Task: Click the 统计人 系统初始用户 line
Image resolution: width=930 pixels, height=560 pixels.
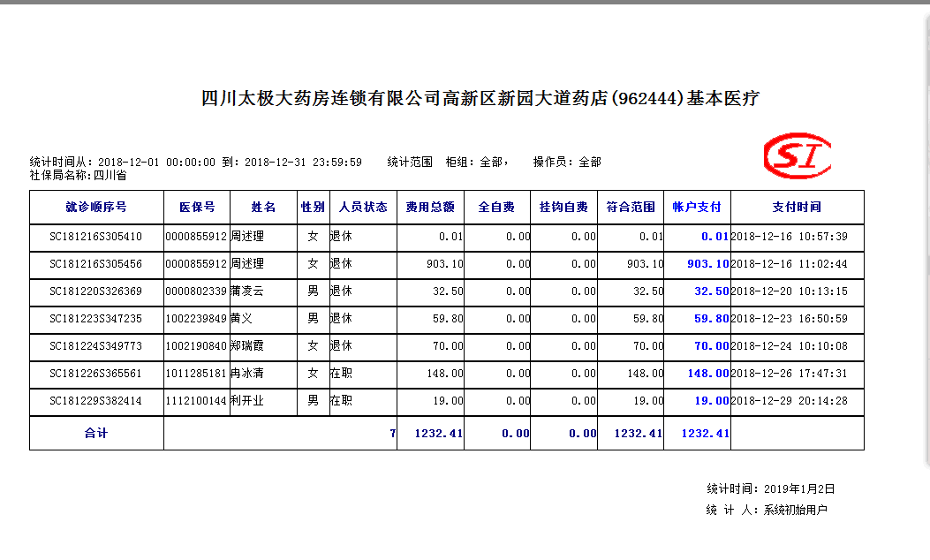Action: pos(767,510)
